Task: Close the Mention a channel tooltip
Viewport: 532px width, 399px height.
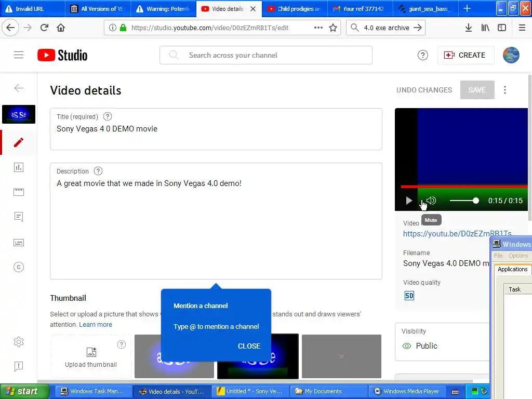Action: [x=249, y=346]
